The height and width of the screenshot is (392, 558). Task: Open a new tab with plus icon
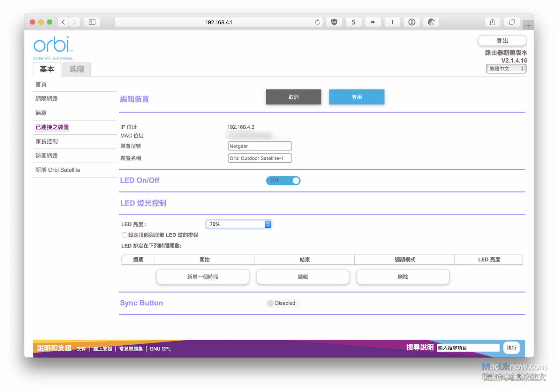pyautogui.click(x=528, y=25)
